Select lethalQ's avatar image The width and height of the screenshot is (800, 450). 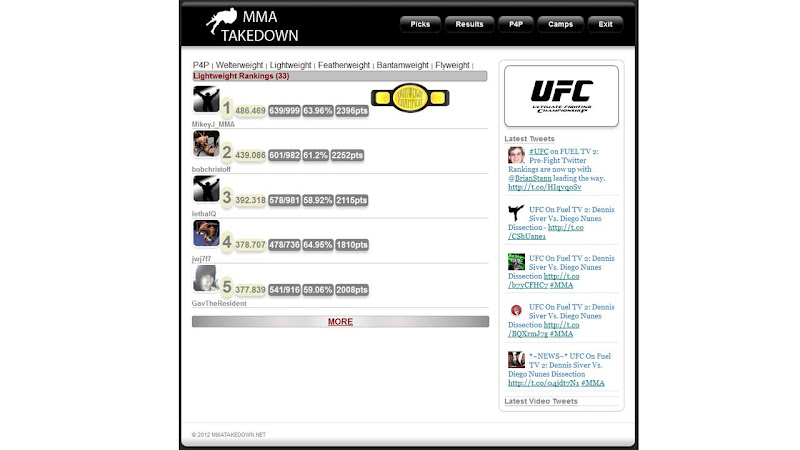pos(206,189)
